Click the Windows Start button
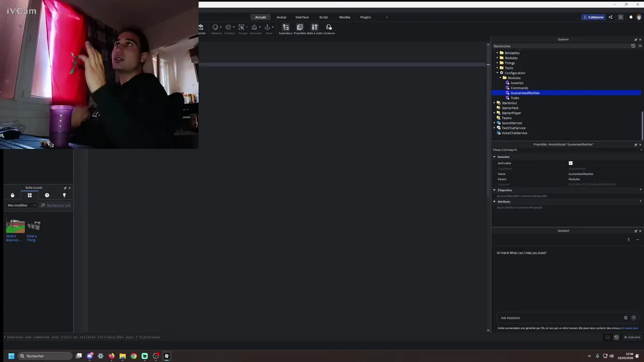This screenshot has height=362, width=644. tap(11, 356)
